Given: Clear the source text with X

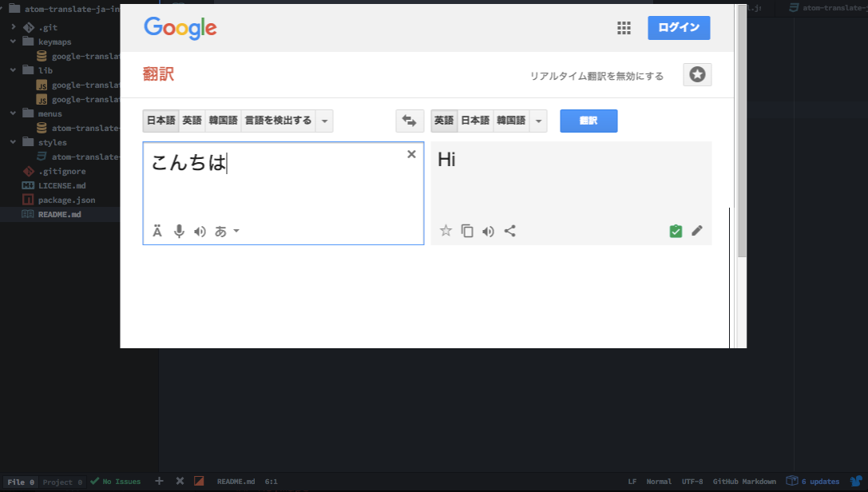Looking at the screenshot, I should click(x=411, y=154).
